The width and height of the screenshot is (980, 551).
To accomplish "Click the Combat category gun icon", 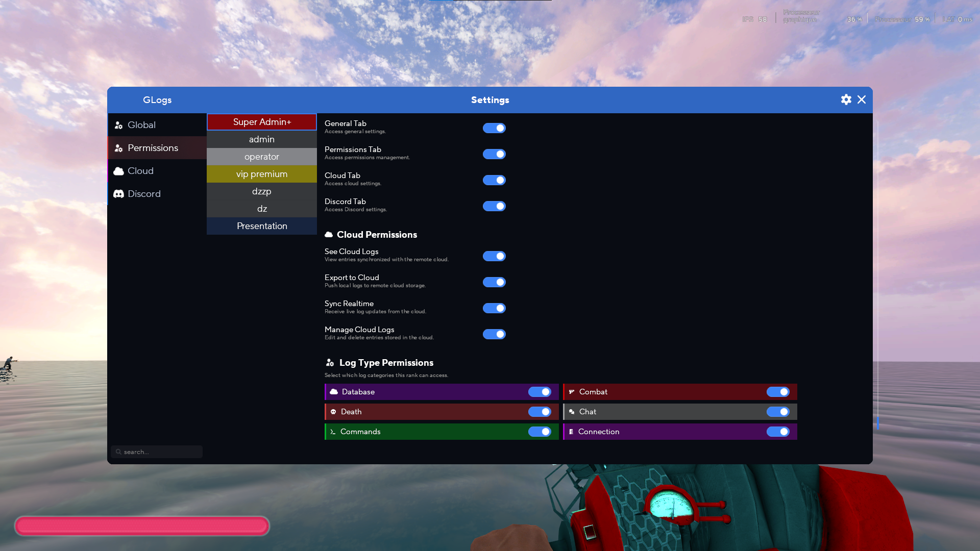I will [x=572, y=392].
